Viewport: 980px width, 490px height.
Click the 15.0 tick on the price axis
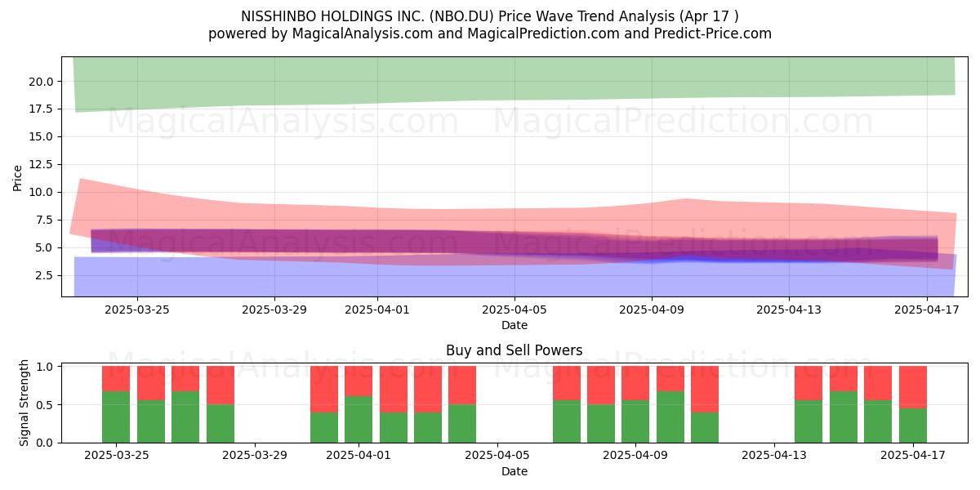(42, 136)
